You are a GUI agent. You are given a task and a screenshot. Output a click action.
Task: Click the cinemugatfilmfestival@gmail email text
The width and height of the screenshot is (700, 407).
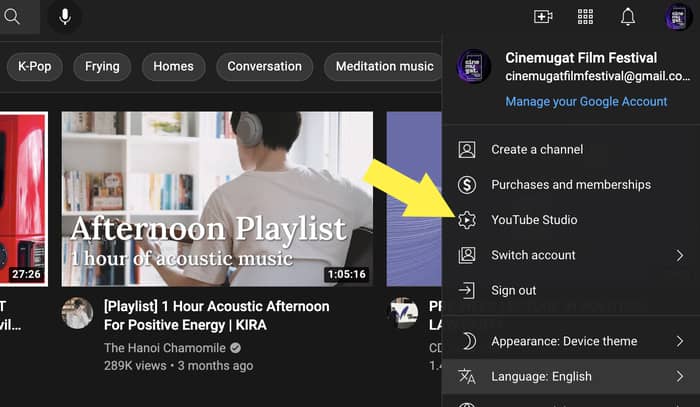tap(598, 76)
